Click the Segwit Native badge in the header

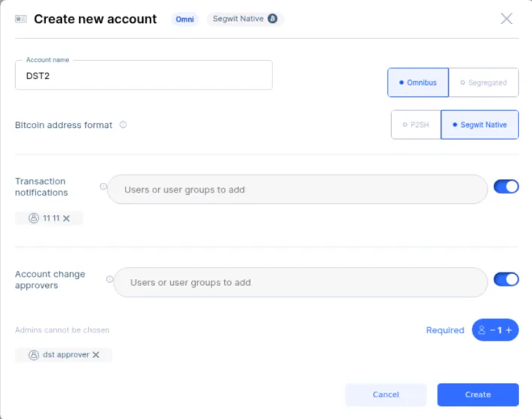tap(245, 19)
